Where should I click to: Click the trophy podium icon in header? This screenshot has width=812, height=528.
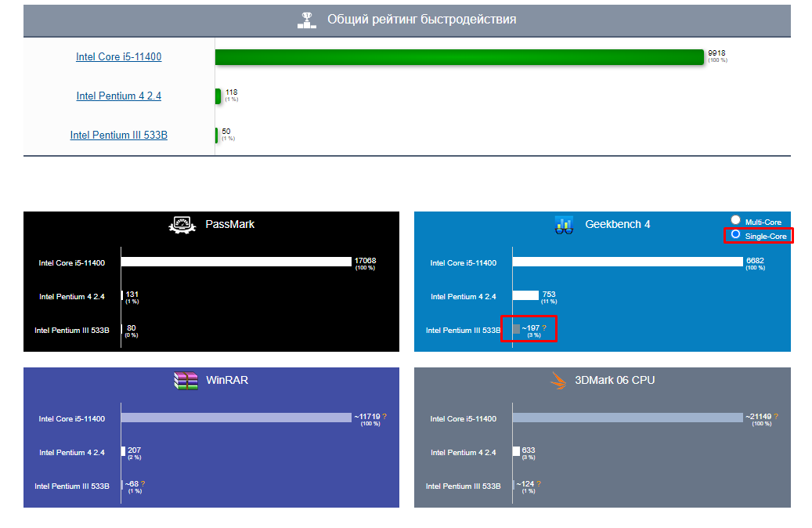(307, 20)
